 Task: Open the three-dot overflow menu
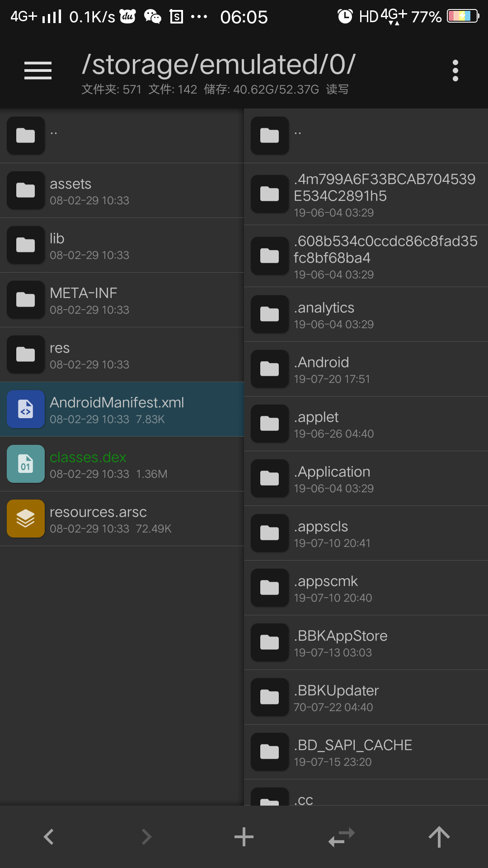coord(455,71)
